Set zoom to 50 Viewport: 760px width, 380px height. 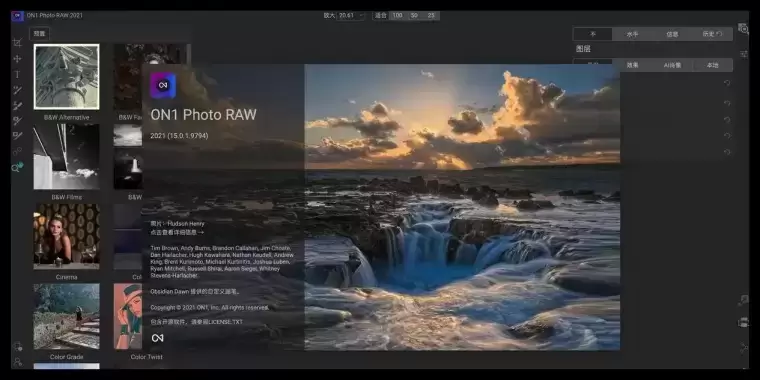click(x=414, y=16)
